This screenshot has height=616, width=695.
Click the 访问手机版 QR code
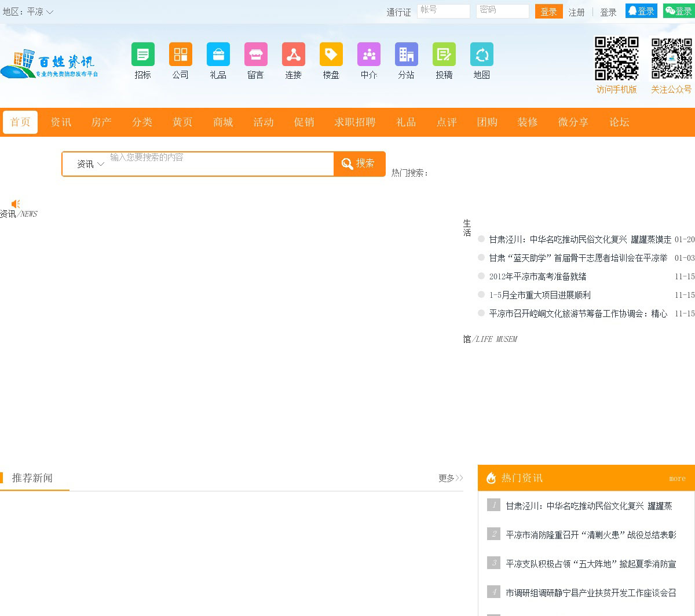[617, 59]
